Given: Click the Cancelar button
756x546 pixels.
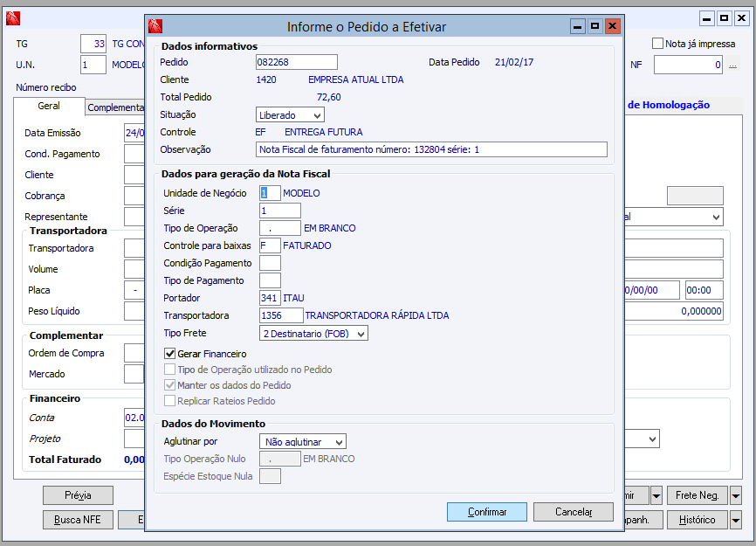Looking at the screenshot, I should pos(574,512).
